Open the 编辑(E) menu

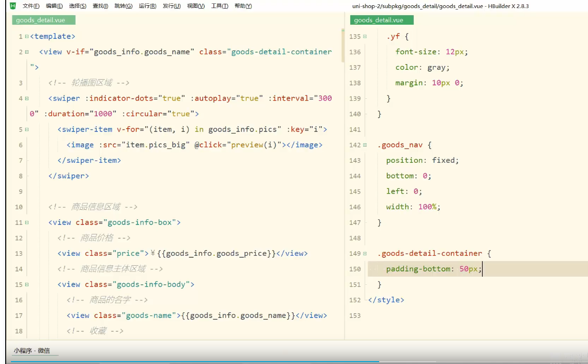click(54, 6)
